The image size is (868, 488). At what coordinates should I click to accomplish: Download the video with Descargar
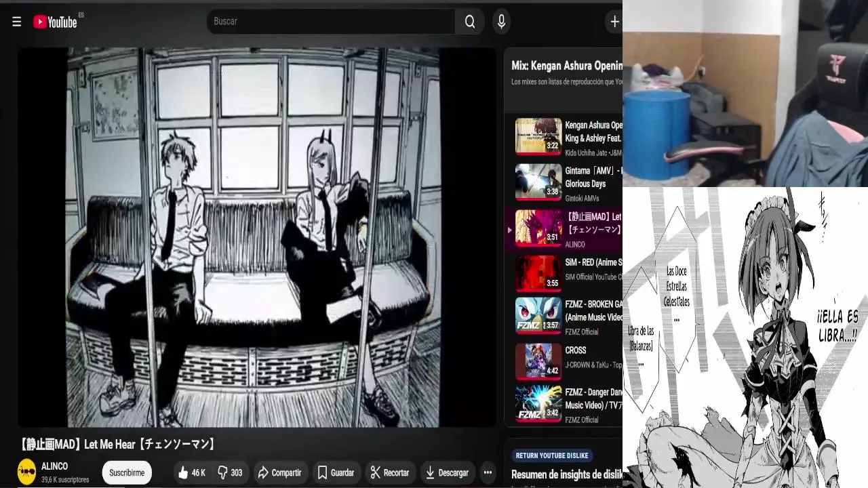446,472
